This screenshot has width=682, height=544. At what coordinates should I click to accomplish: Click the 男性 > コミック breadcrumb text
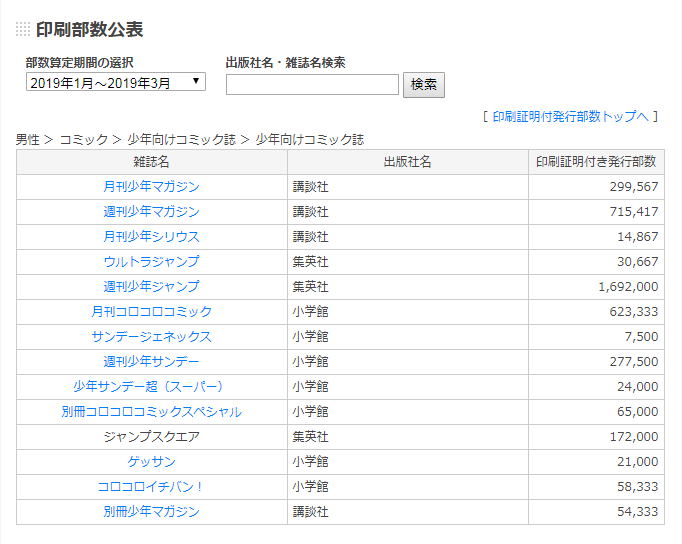coord(62,140)
